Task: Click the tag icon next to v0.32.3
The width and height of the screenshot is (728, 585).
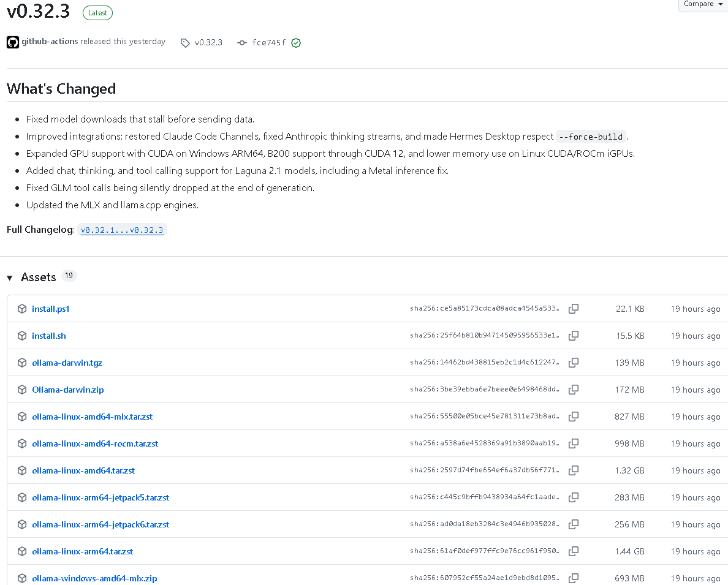Action: coord(185,43)
